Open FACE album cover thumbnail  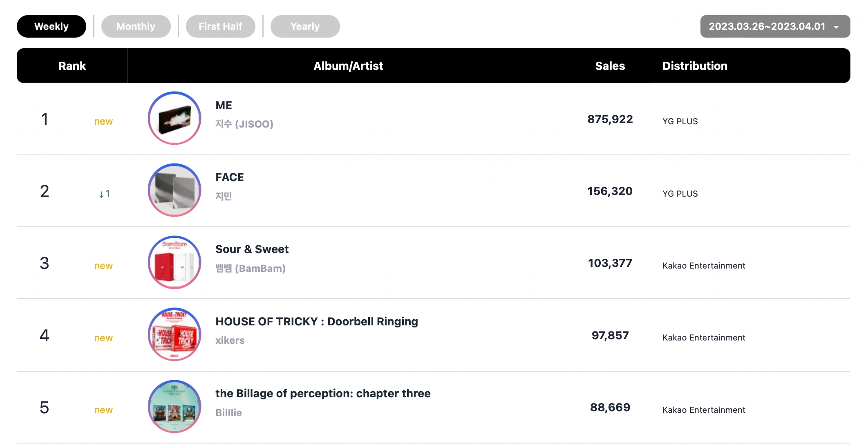click(174, 190)
